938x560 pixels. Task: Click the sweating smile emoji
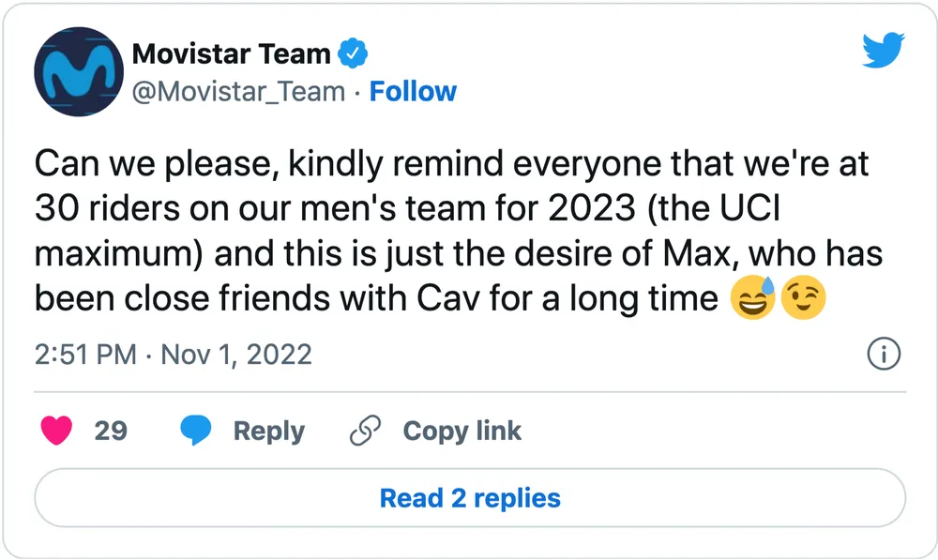pos(752,300)
